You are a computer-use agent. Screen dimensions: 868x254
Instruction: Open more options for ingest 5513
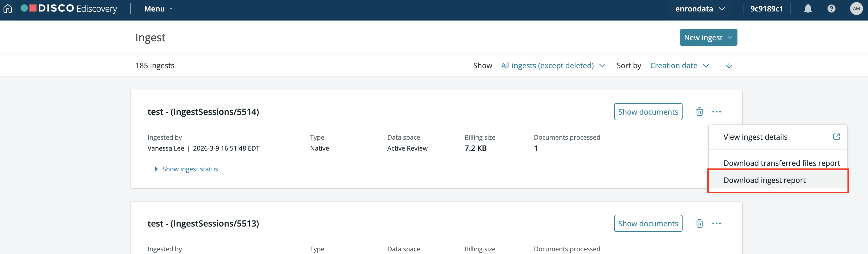click(717, 223)
